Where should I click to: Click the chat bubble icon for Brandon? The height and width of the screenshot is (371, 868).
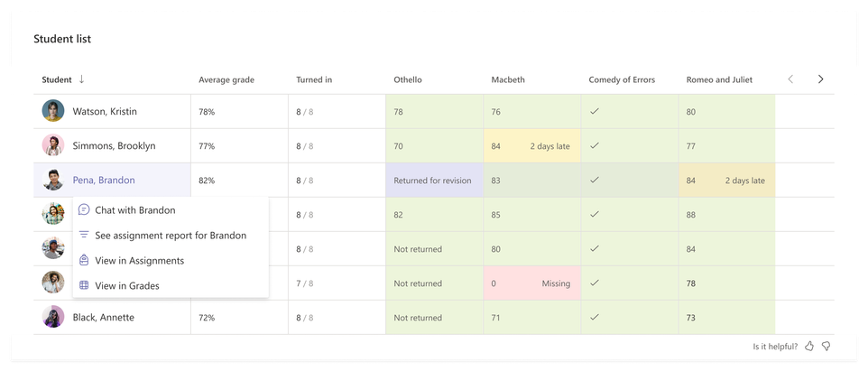84,209
